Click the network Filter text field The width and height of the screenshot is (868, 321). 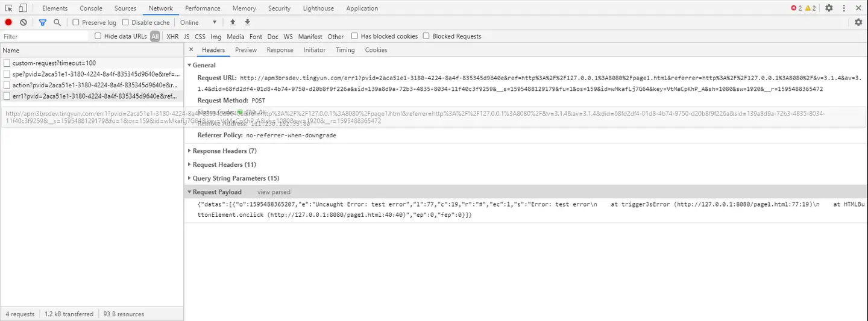[45, 37]
